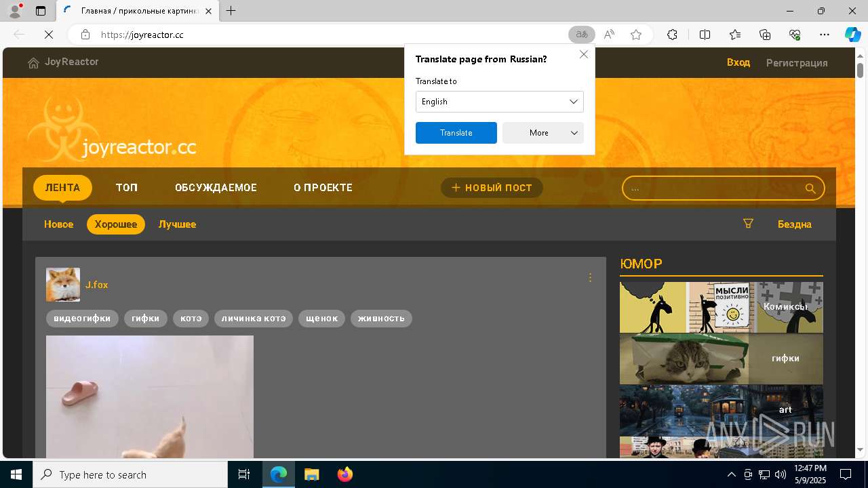The width and height of the screenshot is (868, 488).
Task: Play the kitten video gif post
Action: (x=150, y=396)
